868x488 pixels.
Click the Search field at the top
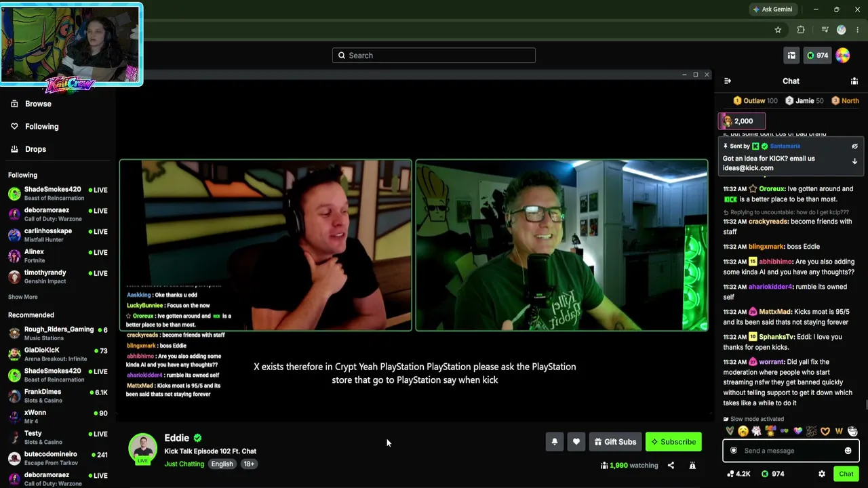pos(434,56)
